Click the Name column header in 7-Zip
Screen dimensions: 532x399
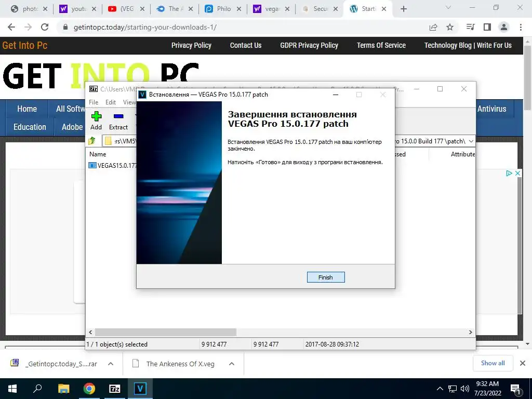point(98,154)
